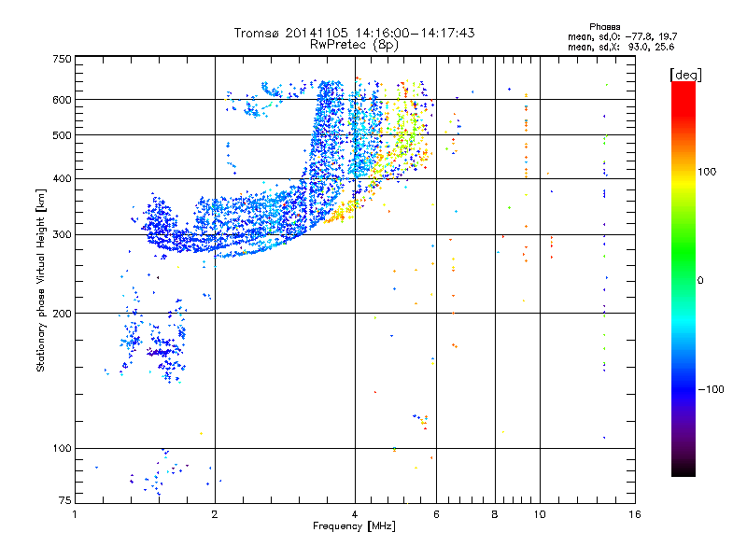The width and height of the screenshot is (747, 560).
Task: Click x-axis tick label '8'
Action: tap(495, 514)
